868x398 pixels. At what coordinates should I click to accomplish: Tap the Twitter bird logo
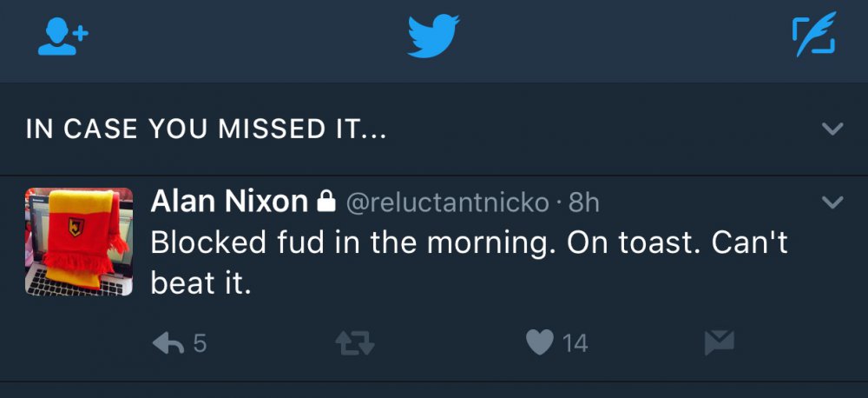pos(434,37)
